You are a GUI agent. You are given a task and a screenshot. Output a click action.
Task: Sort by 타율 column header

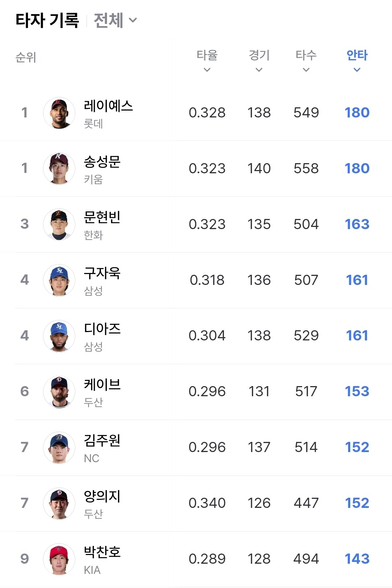tap(207, 60)
